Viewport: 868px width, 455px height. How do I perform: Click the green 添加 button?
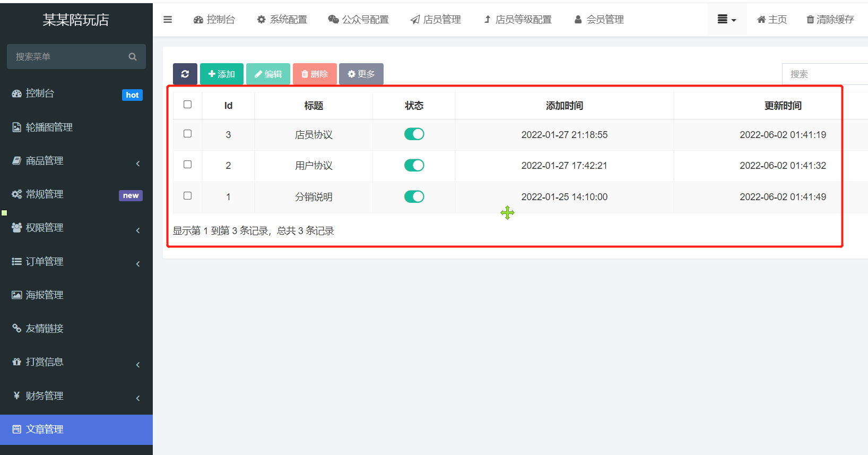click(x=221, y=74)
